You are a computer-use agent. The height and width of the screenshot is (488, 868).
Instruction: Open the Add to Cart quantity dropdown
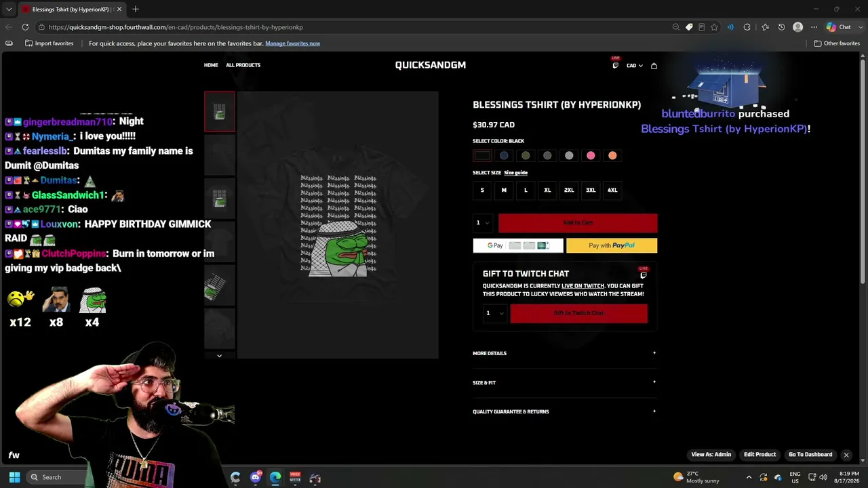483,222
